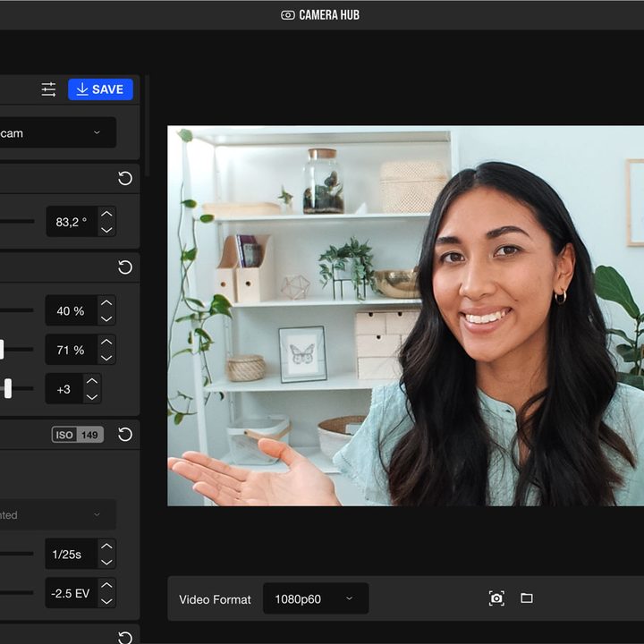Open the snapshots folder icon

pyautogui.click(x=527, y=598)
